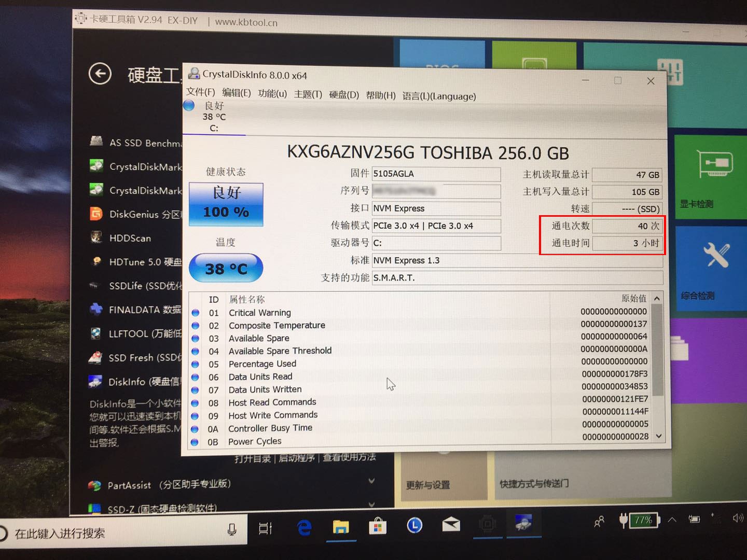Open File Explorer from the taskbar
This screenshot has height=560, width=747.
point(341,527)
